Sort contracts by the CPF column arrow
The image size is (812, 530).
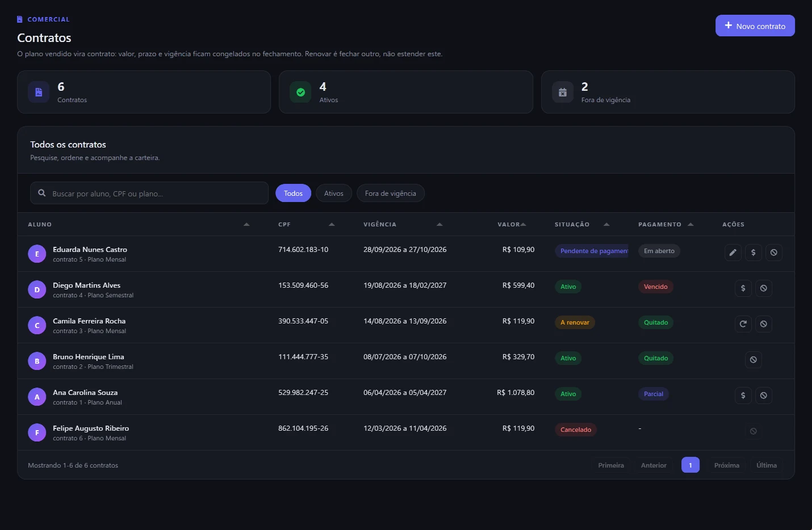332,224
